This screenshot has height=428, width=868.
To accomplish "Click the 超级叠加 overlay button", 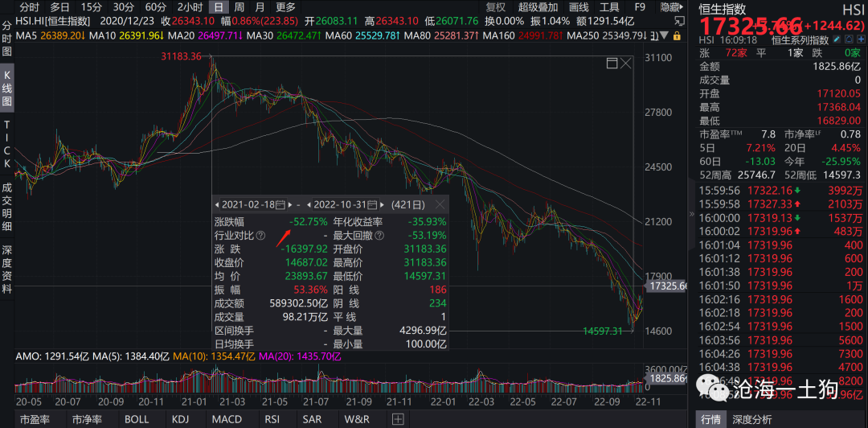I will (537, 7).
